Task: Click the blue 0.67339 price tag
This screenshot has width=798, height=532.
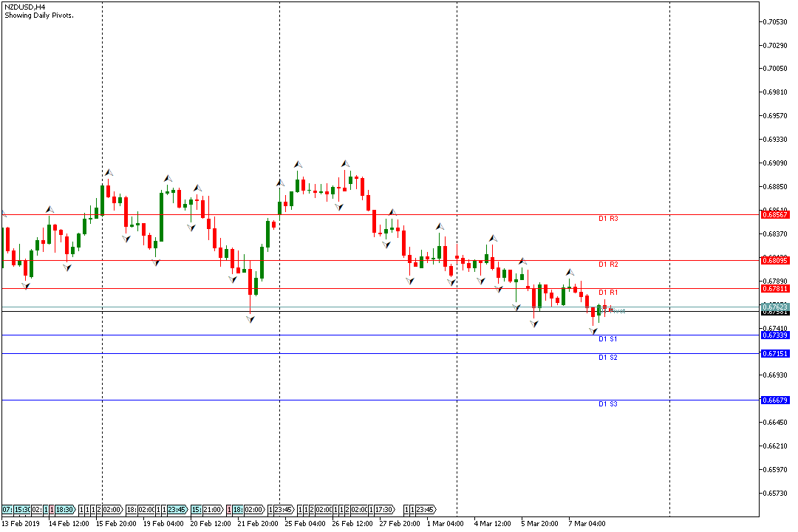Action: (775, 335)
